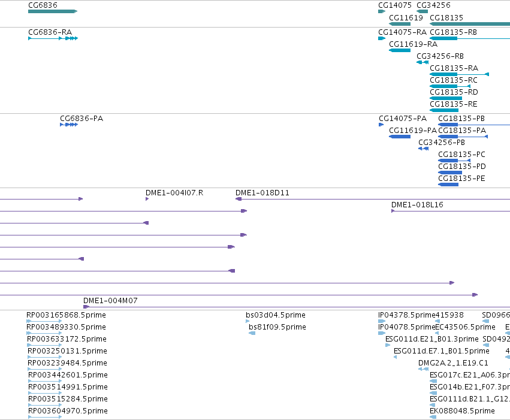510x420 pixels.
Task: Select transcript CG6836-RA label
Action: coord(50,32)
